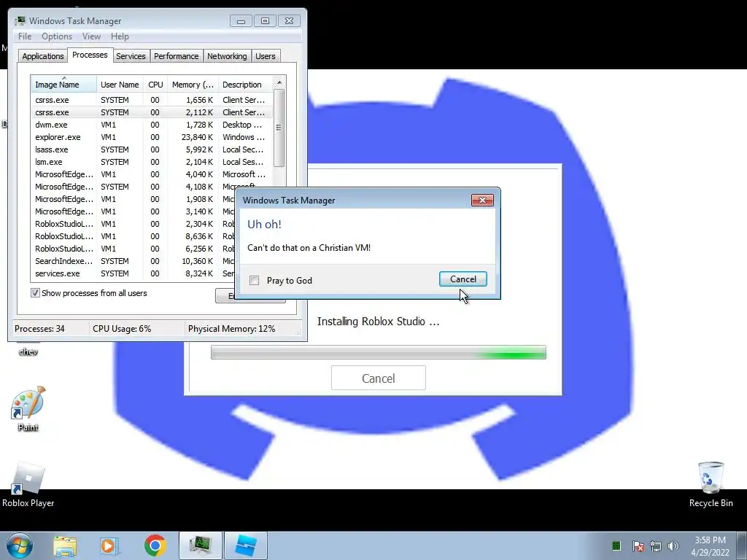The height and width of the screenshot is (560, 747).
Task: Select the Task Manager taskbar button
Action: coord(201,545)
